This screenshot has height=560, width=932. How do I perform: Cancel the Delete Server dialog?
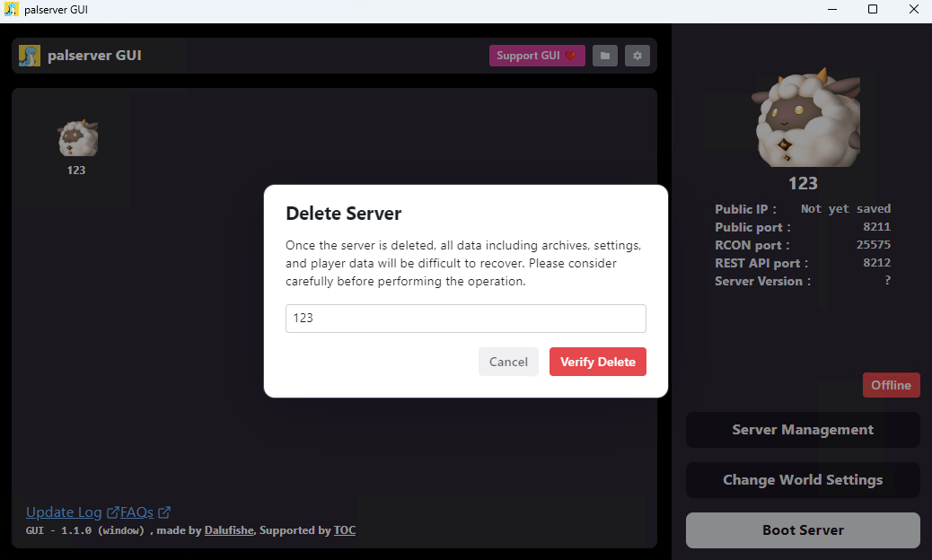point(508,362)
